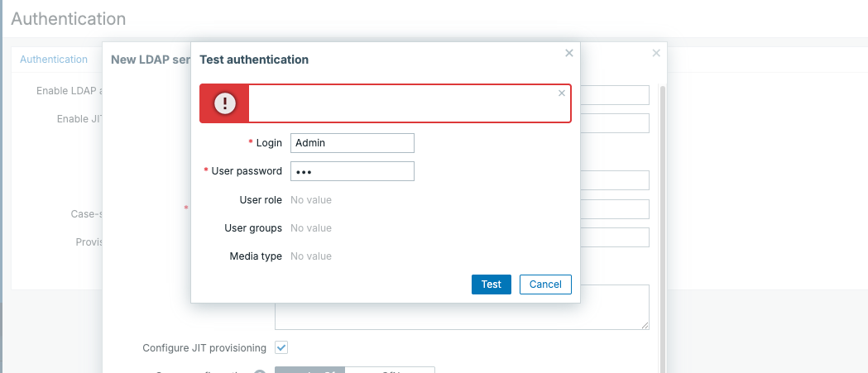The image size is (868, 373).
Task: Close the New LDAP server dialog
Action: point(656,53)
